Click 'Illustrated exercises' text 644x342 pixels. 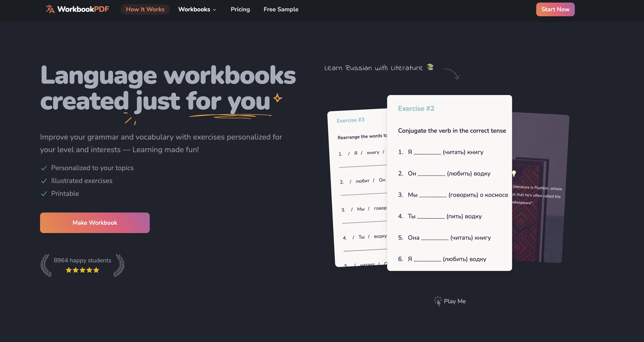pos(82,181)
